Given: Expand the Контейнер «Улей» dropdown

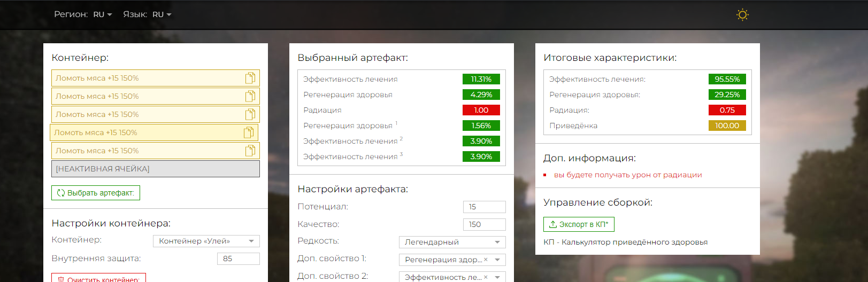Looking at the screenshot, I should (251, 241).
